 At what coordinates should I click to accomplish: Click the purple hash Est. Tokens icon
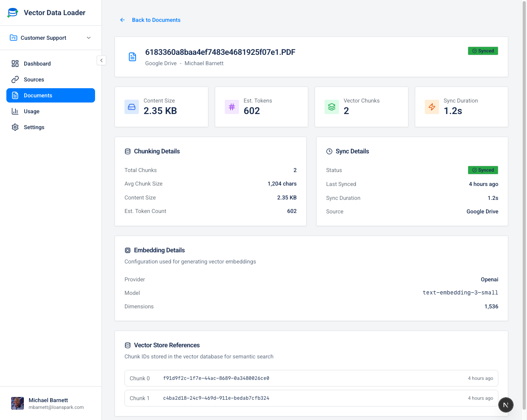232,107
